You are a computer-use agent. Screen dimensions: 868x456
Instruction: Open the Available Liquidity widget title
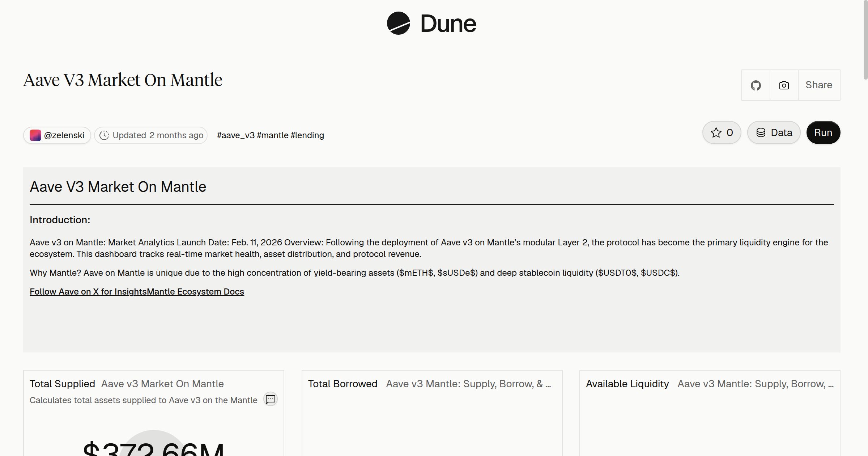627,384
